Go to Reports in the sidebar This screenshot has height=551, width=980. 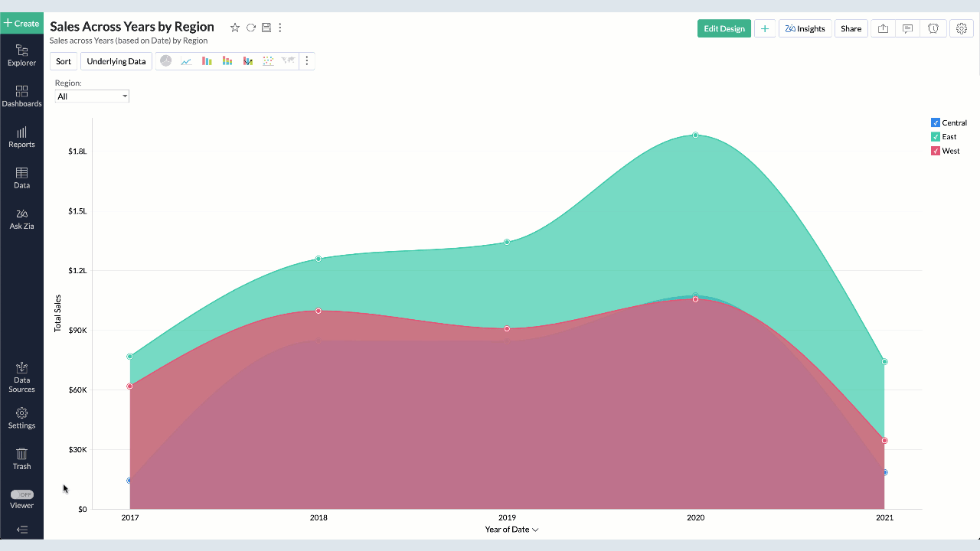pyautogui.click(x=21, y=137)
